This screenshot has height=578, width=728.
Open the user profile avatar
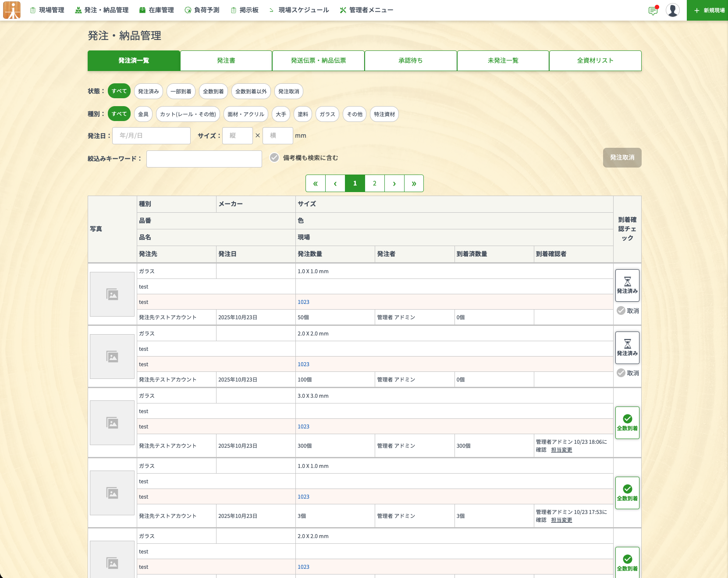point(672,10)
